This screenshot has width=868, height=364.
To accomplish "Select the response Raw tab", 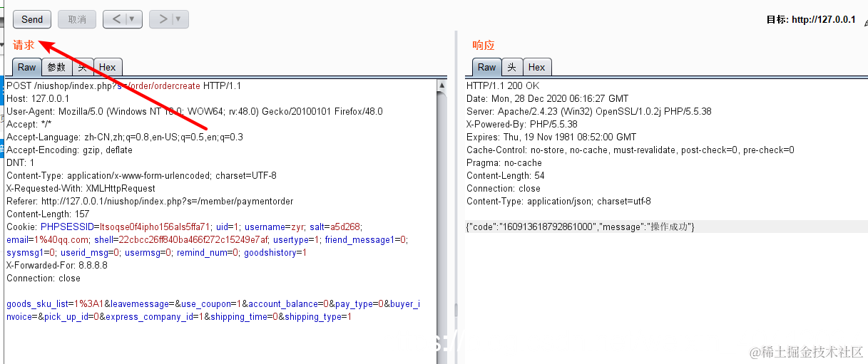I will coord(486,67).
